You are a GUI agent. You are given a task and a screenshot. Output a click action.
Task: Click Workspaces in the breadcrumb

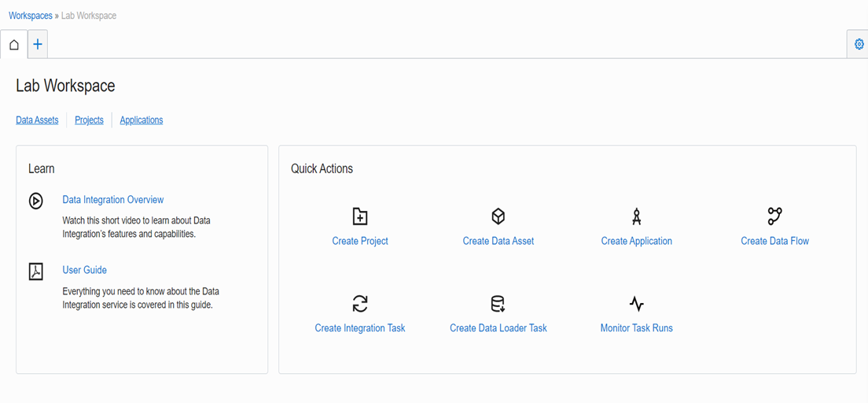pos(31,16)
